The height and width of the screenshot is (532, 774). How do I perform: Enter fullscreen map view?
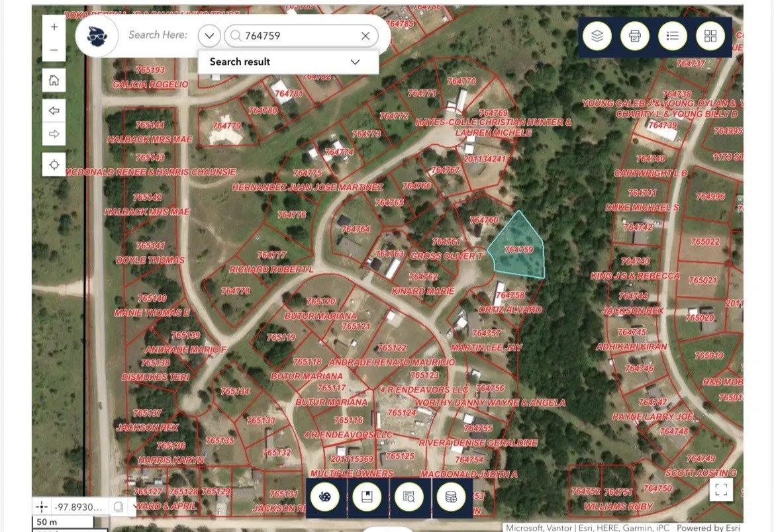click(721, 489)
